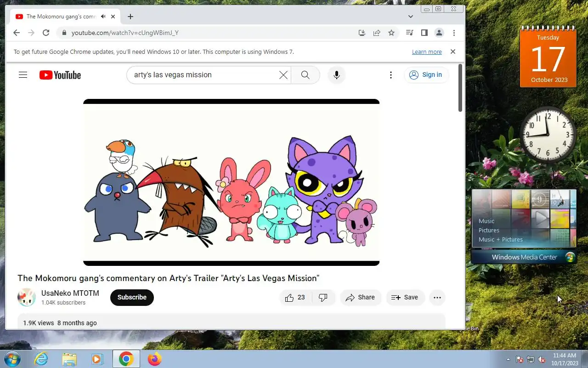Screen dimensions: 588x368
Task: Open Windows Explorer from the taskbar
Action: coord(69,359)
